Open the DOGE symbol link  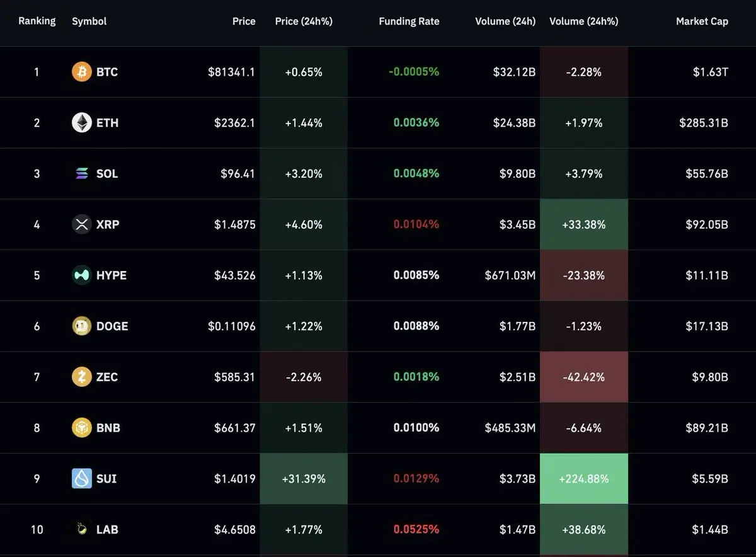pyautogui.click(x=112, y=326)
